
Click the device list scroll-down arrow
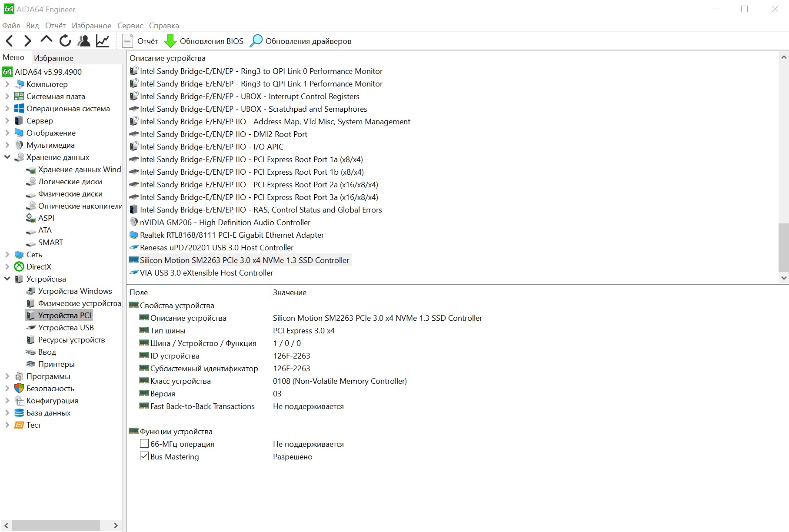coord(783,278)
